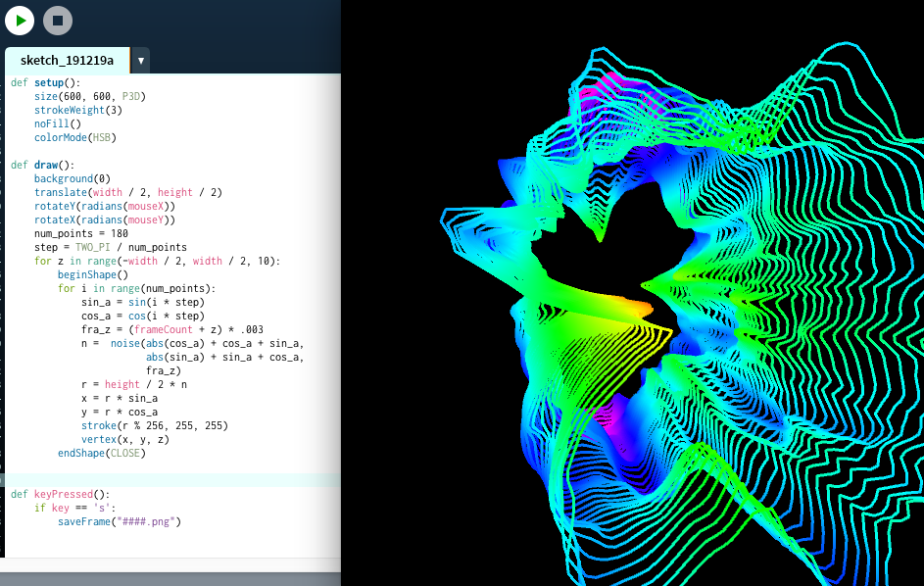Click the rotateY(radians(mouseX)) line

[x=105, y=207]
